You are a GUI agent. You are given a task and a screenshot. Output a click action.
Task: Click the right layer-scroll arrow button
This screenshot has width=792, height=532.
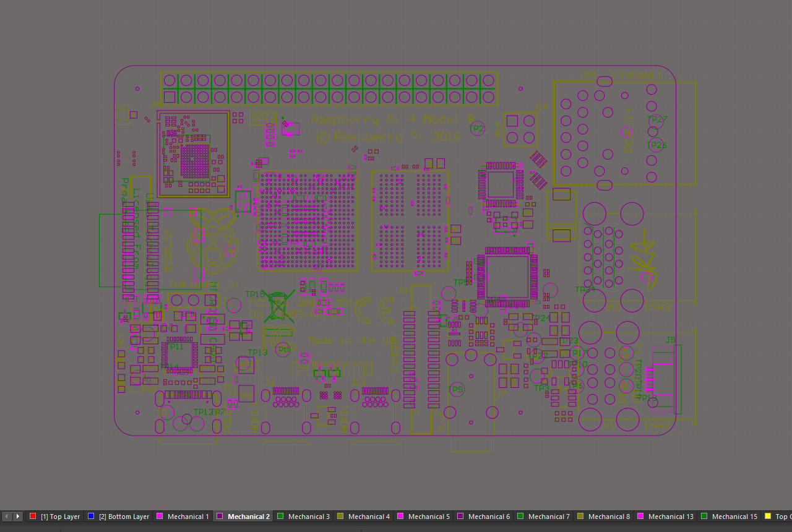coord(17,516)
